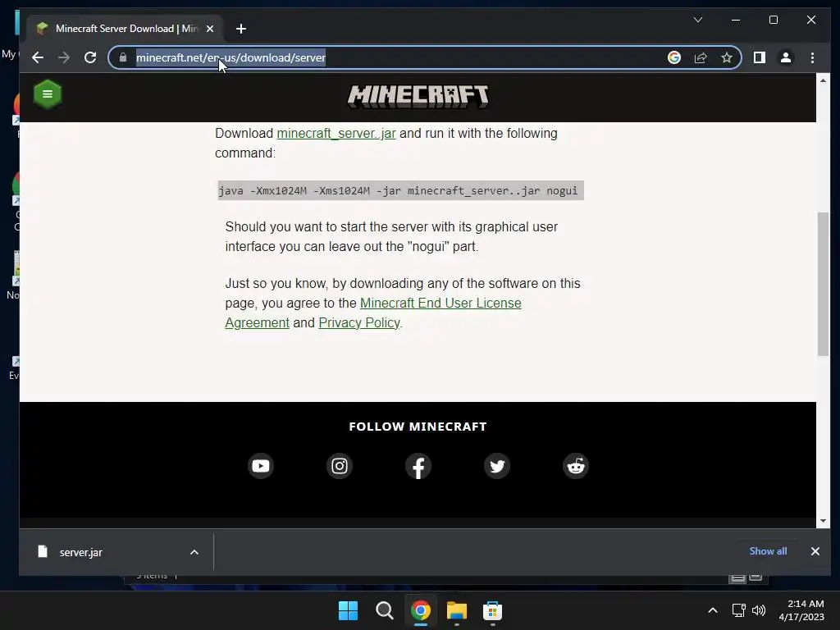This screenshot has height=630, width=840.
Task: Click the scrollbar down arrow
Action: click(824, 521)
